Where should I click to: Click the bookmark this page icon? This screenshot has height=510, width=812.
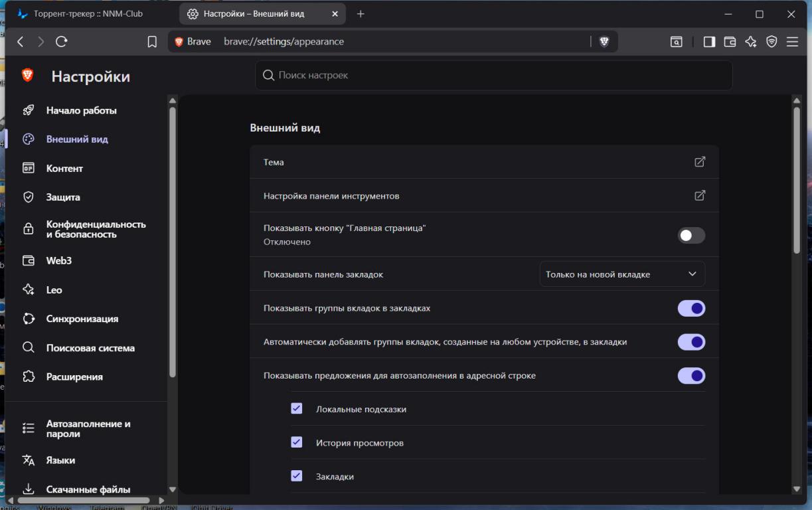coord(152,42)
